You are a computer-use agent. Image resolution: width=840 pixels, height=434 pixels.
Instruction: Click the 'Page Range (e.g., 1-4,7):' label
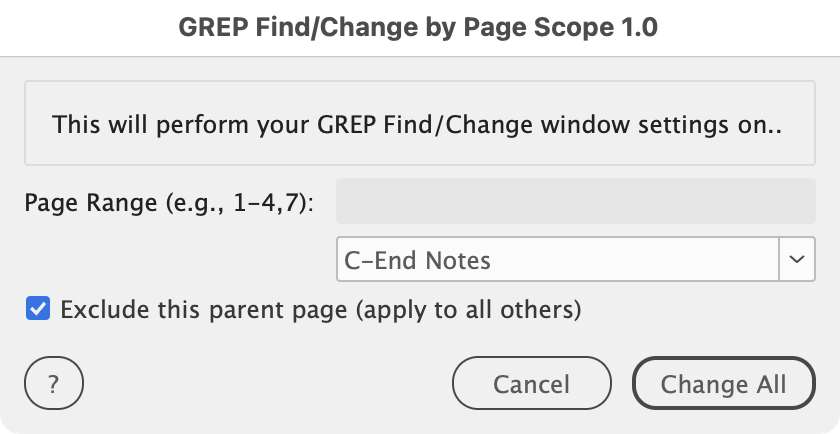[x=169, y=204]
